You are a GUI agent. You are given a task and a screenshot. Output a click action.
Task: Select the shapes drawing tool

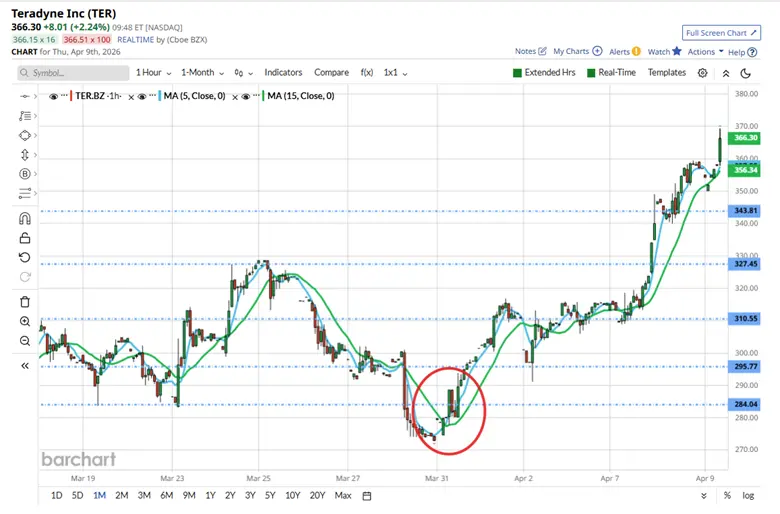pos(25,135)
